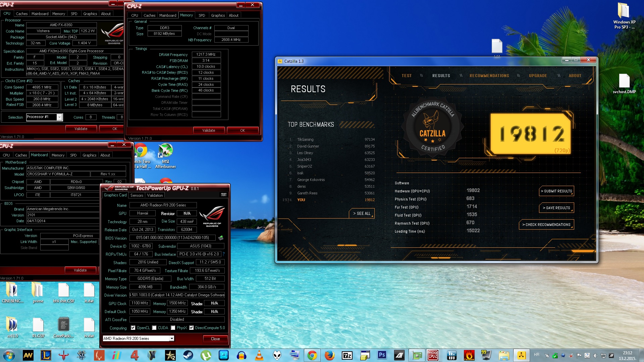Image resolution: width=644 pixels, height=362 pixels.
Task: Select David Gunner benchmark row
Action: pyautogui.click(x=331, y=146)
